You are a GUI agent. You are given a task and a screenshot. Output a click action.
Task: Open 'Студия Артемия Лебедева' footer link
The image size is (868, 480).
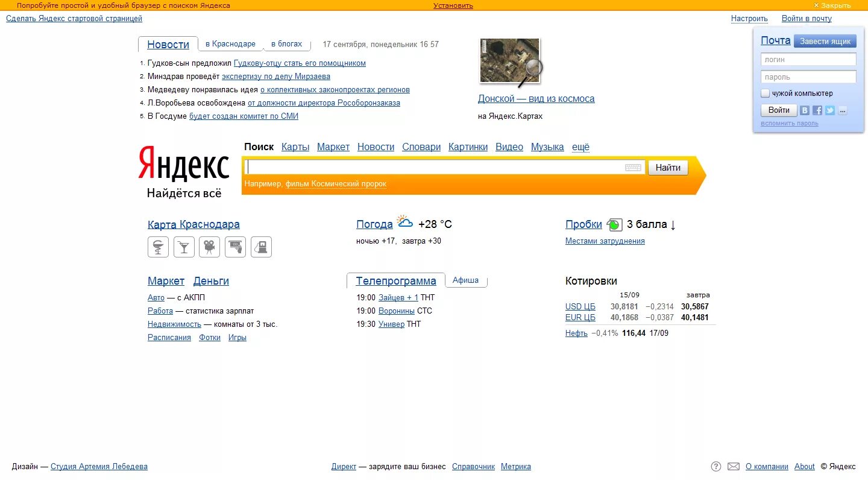click(99, 466)
